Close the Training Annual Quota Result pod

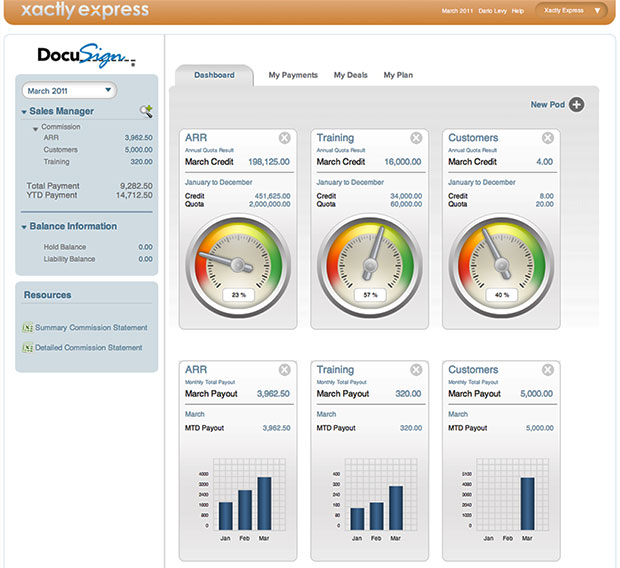click(416, 138)
